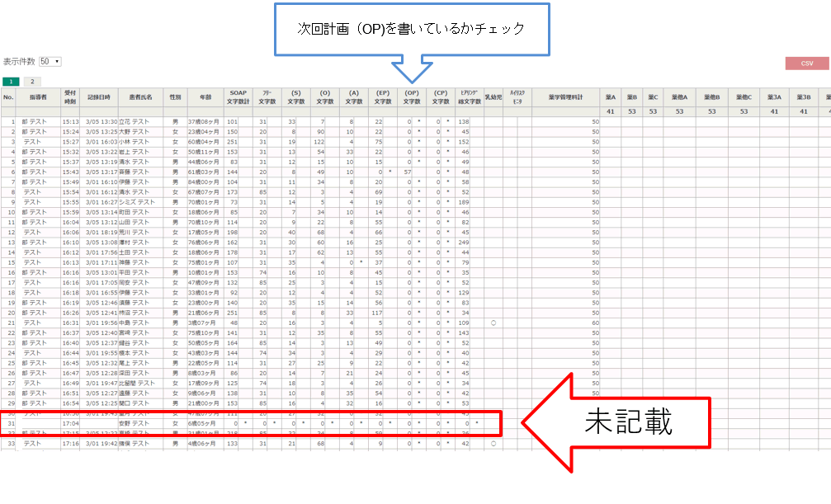Click the SOAP 文字数計 column header
831x504 pixels.
coord(238,97)
